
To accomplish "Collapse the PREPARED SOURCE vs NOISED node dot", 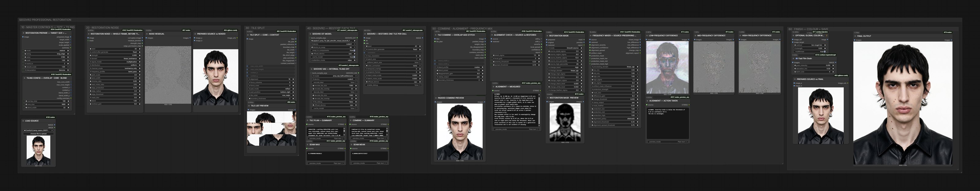I will 195,34.
